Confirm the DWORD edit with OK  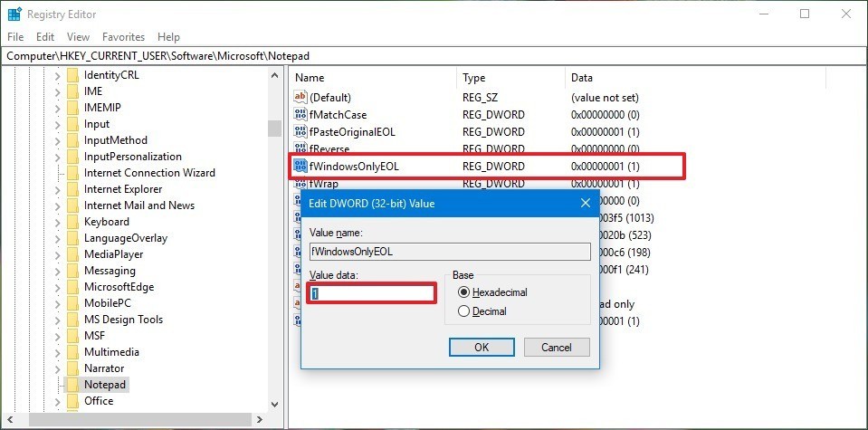[x=482, y=348]
